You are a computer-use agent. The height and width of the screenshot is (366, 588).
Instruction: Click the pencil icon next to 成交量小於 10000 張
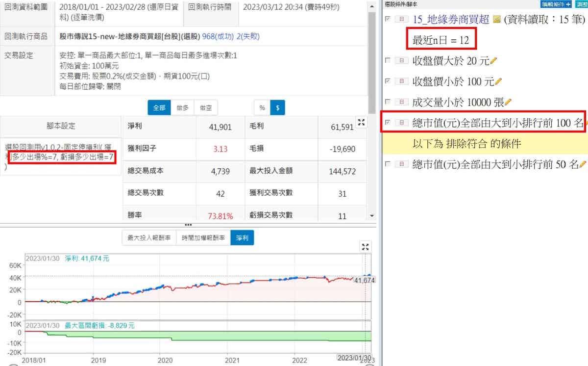coord(508,102)
